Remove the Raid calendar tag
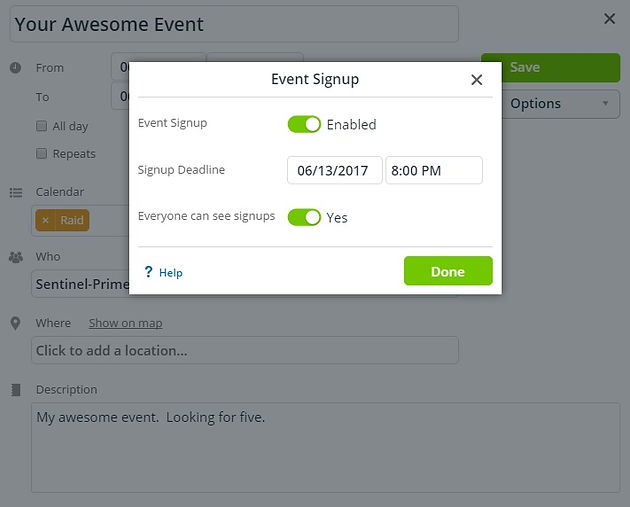This screenshot has height=507, width=630. click(45, 220)
